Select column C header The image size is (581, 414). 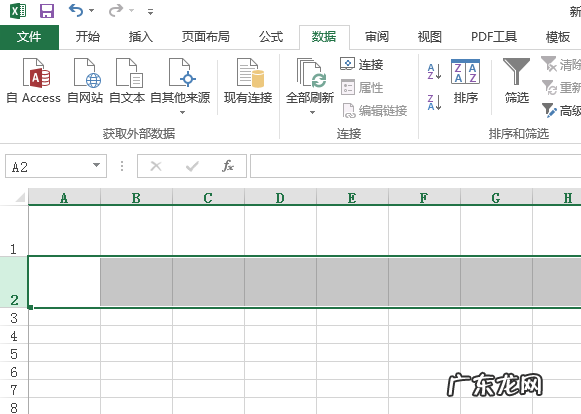208,198
